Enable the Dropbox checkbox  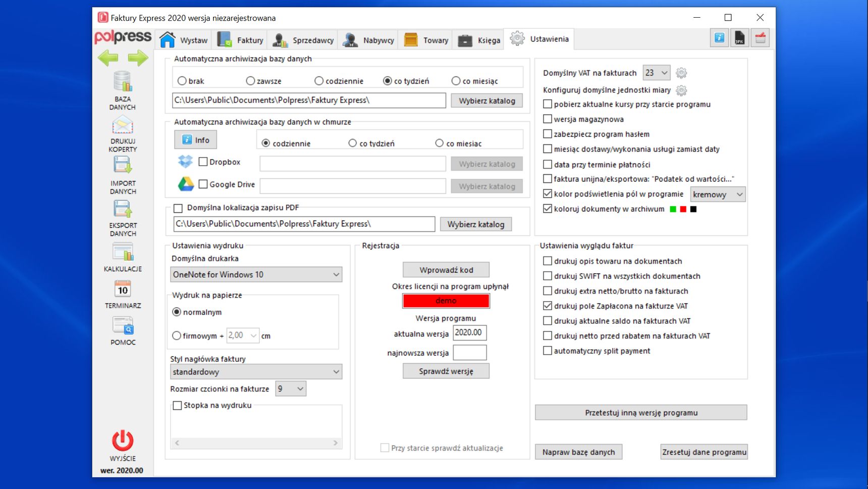(203, 162)
